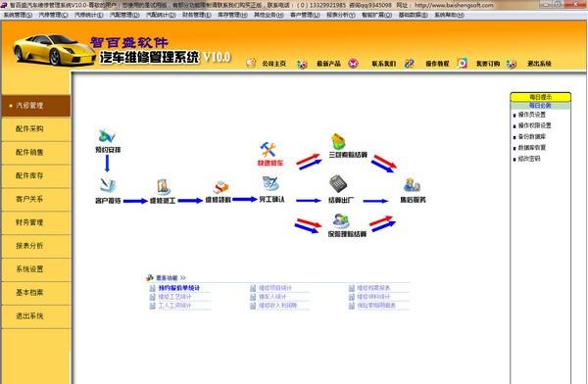This screenshot has width=588, height=384.
Task: Open 操作教程 header link
Action: tap(437, 64)
